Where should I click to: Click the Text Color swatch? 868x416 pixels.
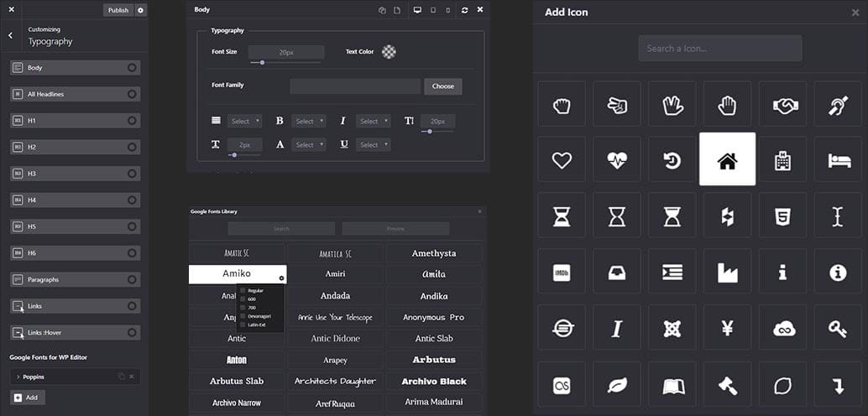(389, 52)
